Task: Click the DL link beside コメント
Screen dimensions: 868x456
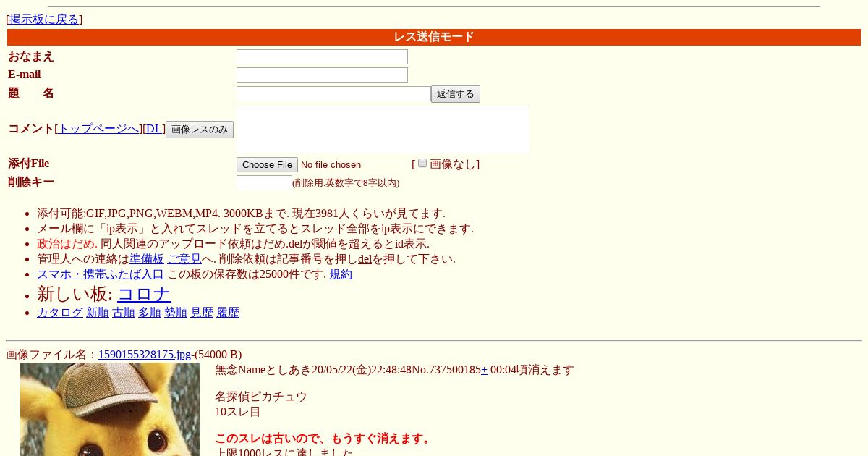Action: click(154, 129)
